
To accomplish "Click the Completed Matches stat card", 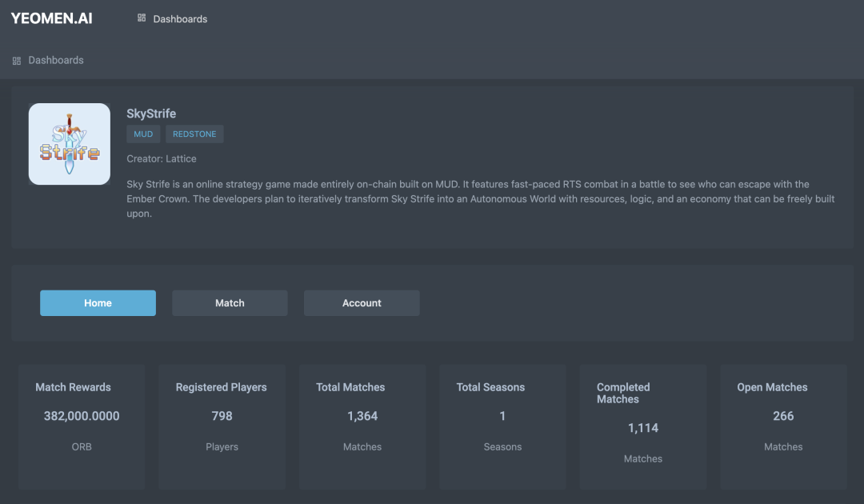I will 643,426.
